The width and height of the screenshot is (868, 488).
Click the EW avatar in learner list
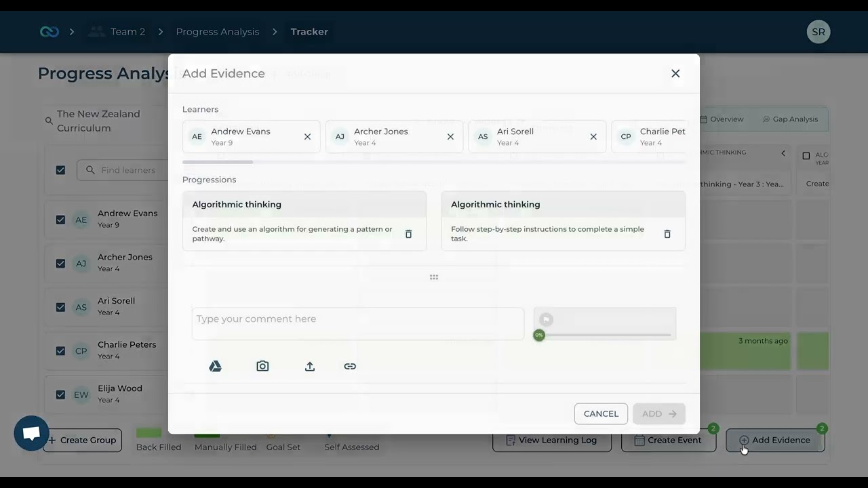81,394
